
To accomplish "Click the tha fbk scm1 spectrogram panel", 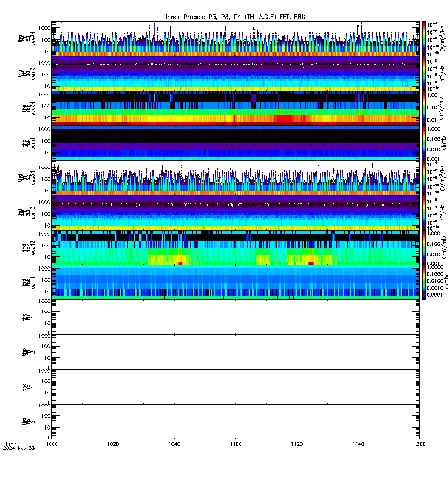I will pos(235,143).
